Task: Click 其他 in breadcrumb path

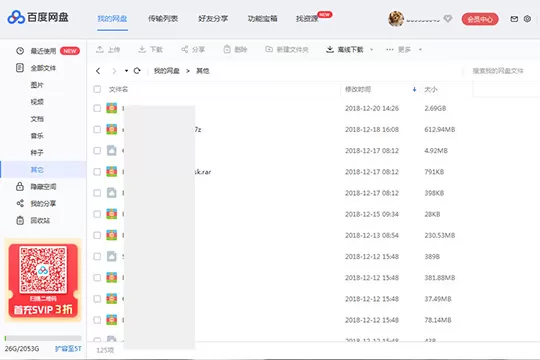Action: coord(202,71)
